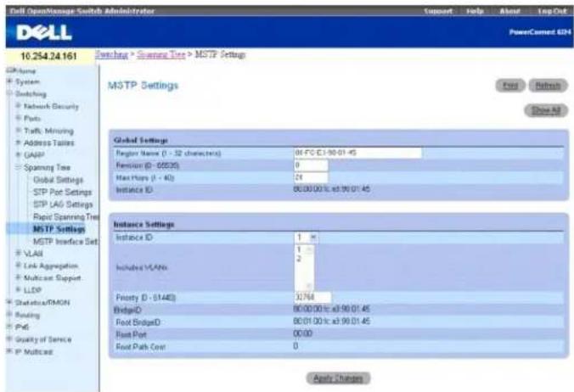
Task: Expand the Quality of Service node
Action: tap(10, 339)
